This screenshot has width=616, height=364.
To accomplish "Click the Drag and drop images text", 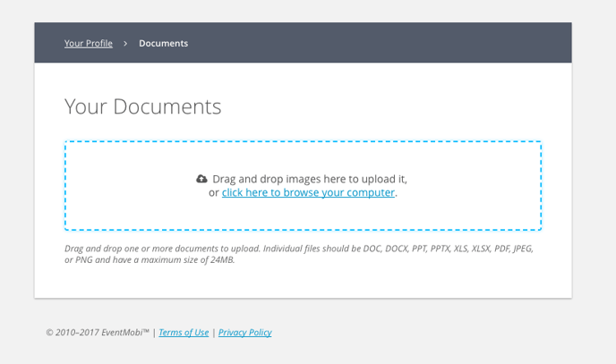I will (x=310, y=179).
